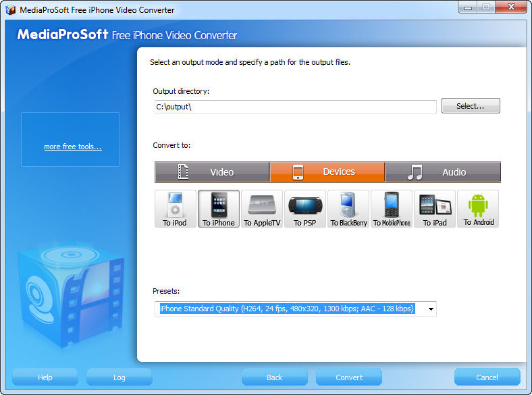
Task: Pick the To iPad device icon
Action: click(x=435, y=209)
